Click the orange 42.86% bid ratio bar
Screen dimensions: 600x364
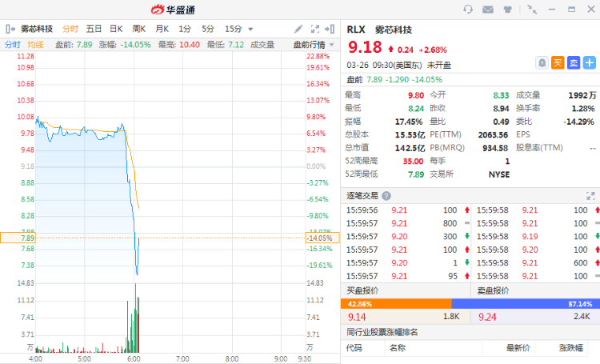point(396,304)
